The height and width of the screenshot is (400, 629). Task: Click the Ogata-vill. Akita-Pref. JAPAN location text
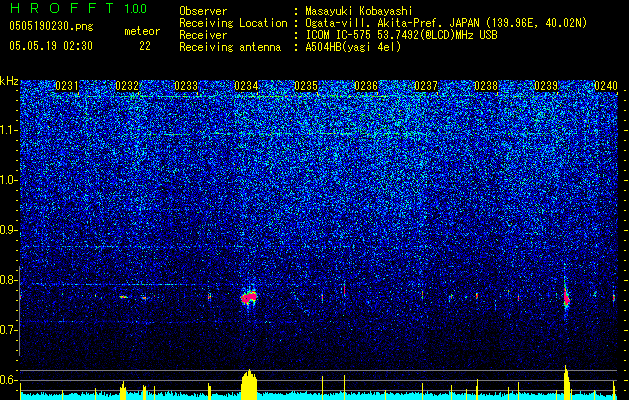[446, 23]
